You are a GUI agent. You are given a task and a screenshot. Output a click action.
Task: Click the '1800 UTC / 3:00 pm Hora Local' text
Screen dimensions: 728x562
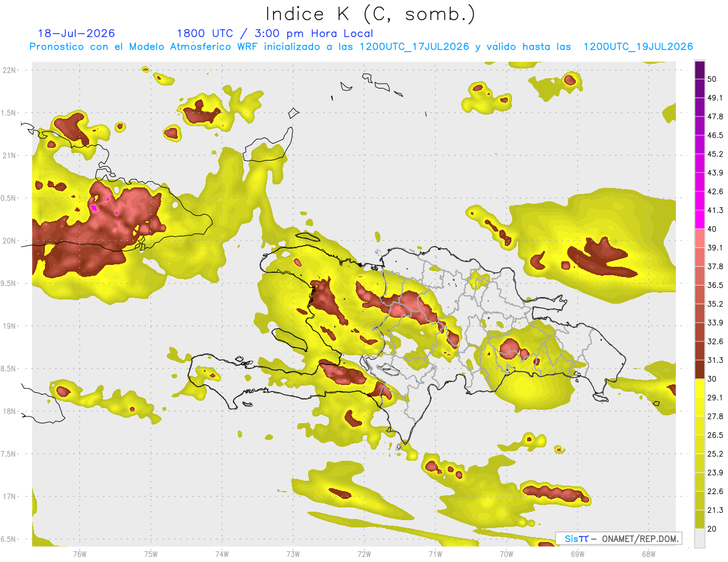coord(275,33)
